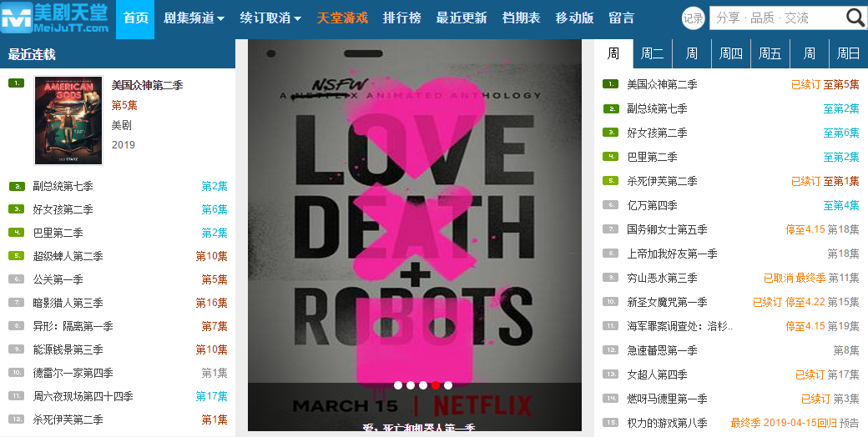Open 异形：隔离第一季 link

tap(73, 326)
